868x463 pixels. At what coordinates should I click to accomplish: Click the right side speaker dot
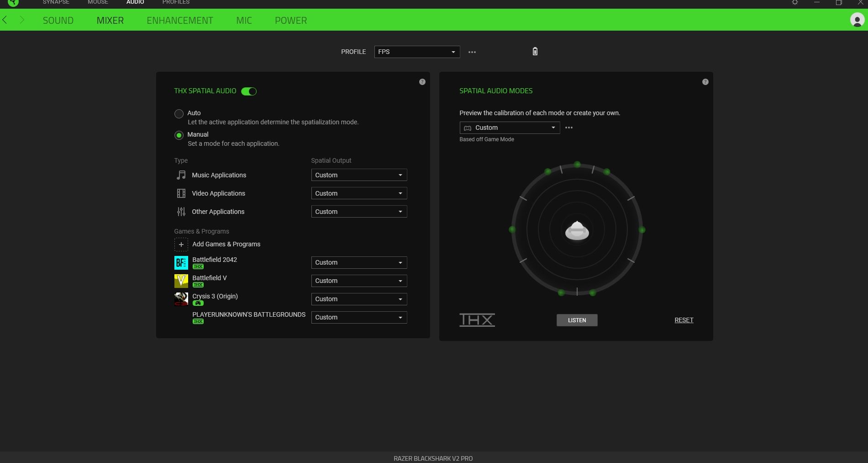[x=642, y=229]
